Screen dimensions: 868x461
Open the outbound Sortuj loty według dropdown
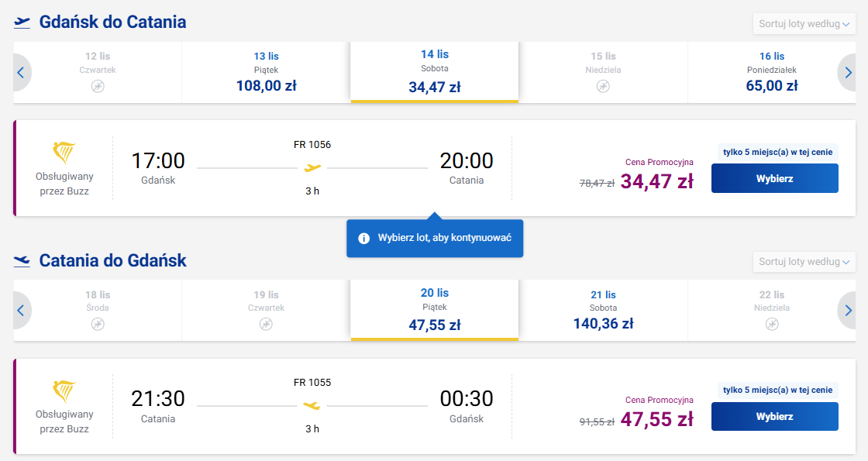(804, 24)
